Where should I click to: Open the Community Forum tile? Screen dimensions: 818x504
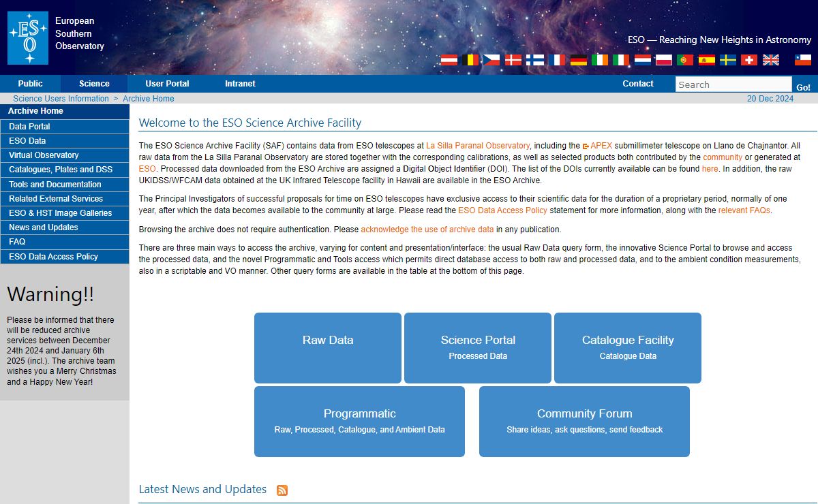coord(584,422)
